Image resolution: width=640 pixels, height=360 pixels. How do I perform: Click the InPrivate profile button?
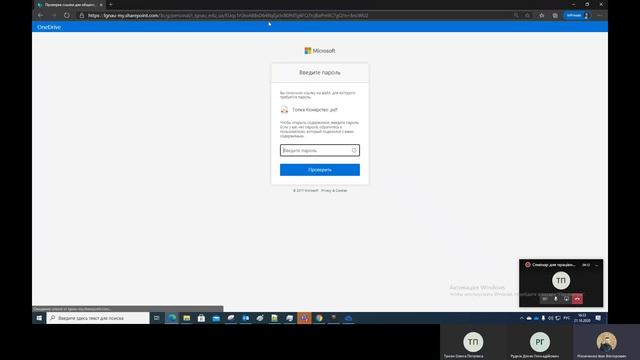pos(577,16)
